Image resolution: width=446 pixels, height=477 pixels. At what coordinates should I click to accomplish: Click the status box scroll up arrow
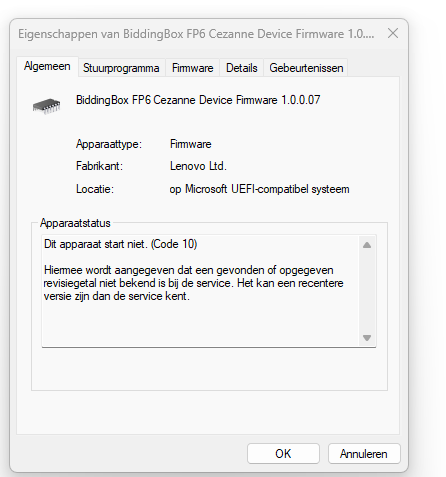click(x=367, y=245)
